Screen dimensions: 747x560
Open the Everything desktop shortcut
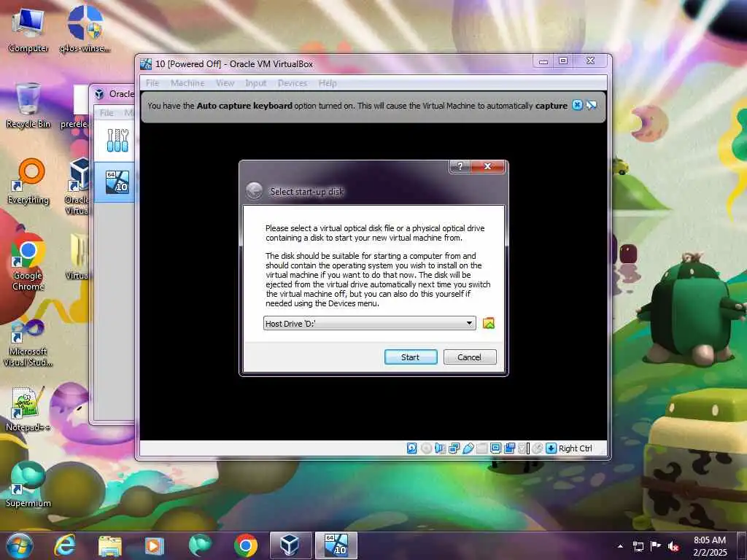click(28, 182)
